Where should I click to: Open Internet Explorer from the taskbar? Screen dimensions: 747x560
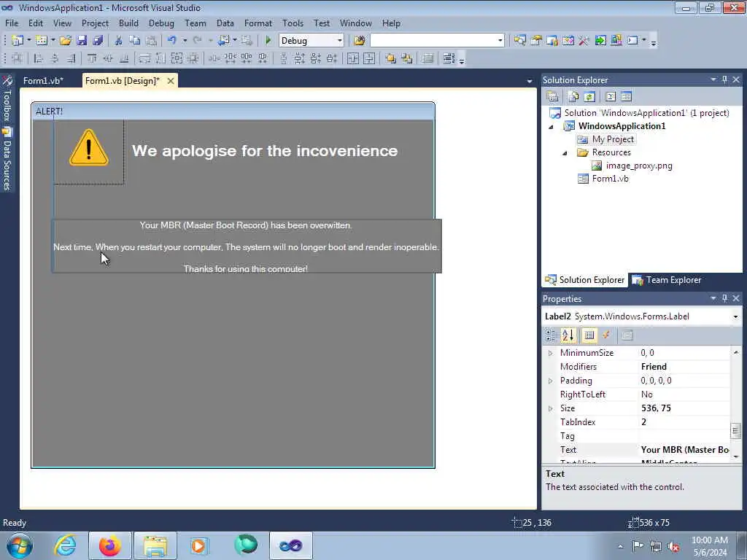(65, 545)
